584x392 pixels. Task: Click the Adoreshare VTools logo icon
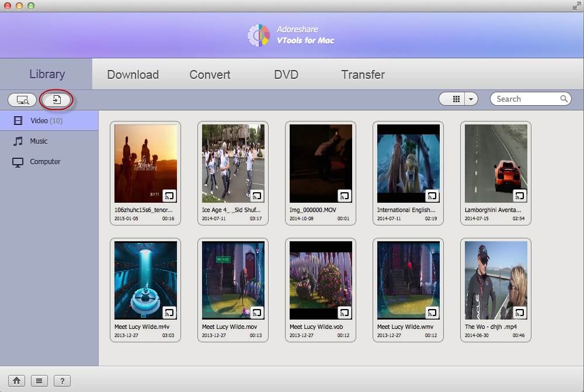tap(259, 35)
